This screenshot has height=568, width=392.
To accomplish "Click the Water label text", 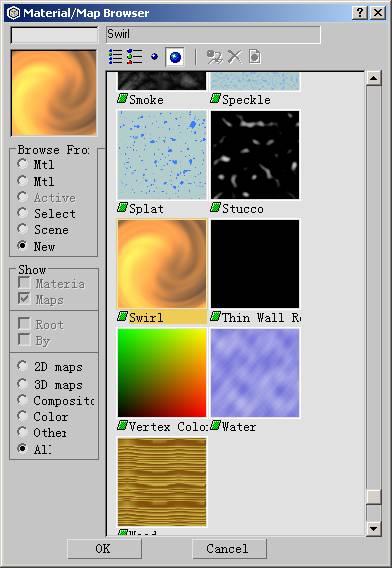I will [x=239, y=427].
